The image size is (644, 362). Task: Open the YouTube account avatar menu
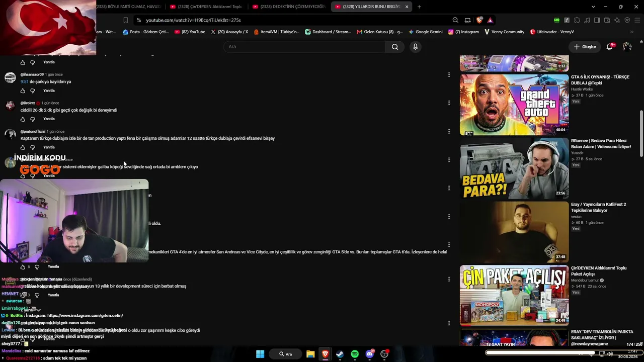click(627, 47)
